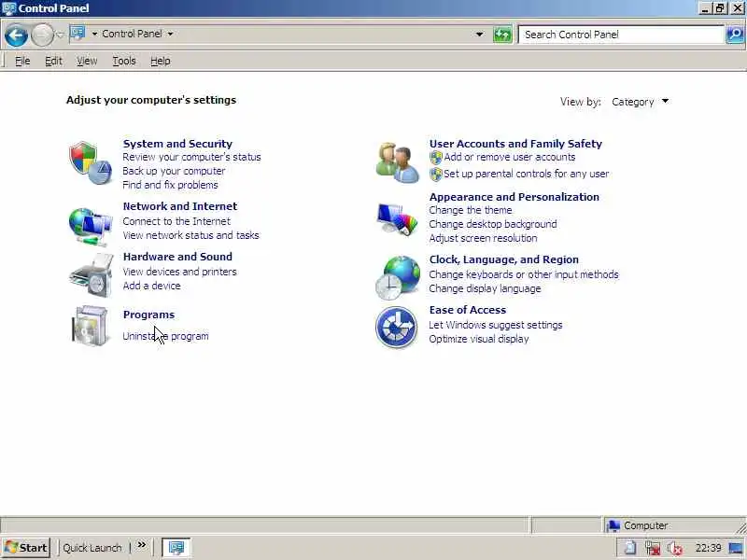Click Set up parental controls for any user
Image resolution: width=747 pixels, height=560 pixels.
(526, 174)
